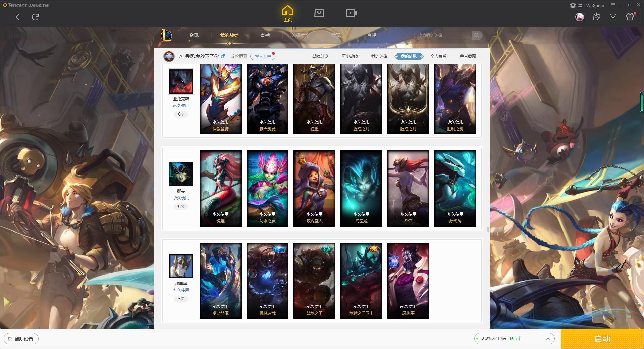
Task: Switch to 战绩总览 sub-tab
Action: tap(320, 56)
